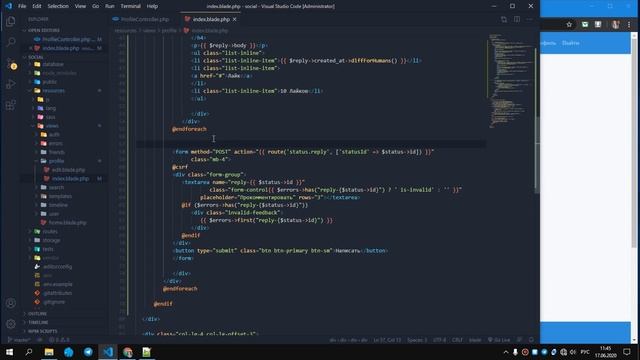
Task: Expand the Timeline section
Action: click(38, 322)
